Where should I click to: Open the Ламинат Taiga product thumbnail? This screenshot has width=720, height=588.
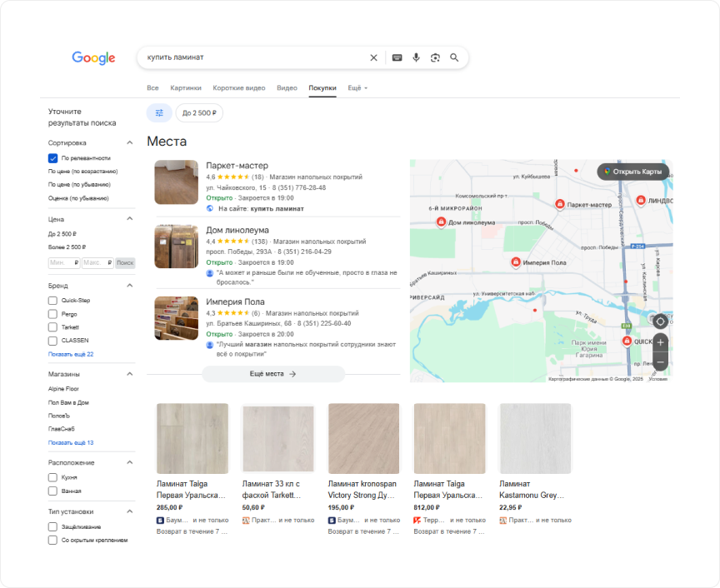pos(192,437)
